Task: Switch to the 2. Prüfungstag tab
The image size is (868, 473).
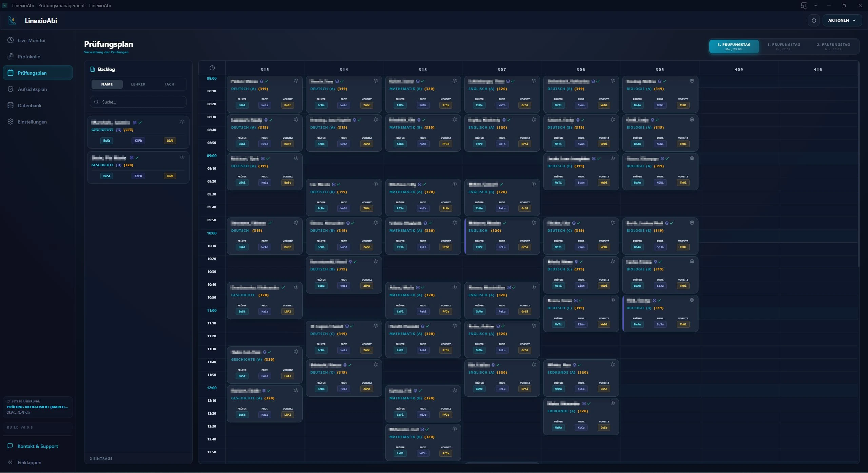Action: pyautogui.click(x=833, y=46)
